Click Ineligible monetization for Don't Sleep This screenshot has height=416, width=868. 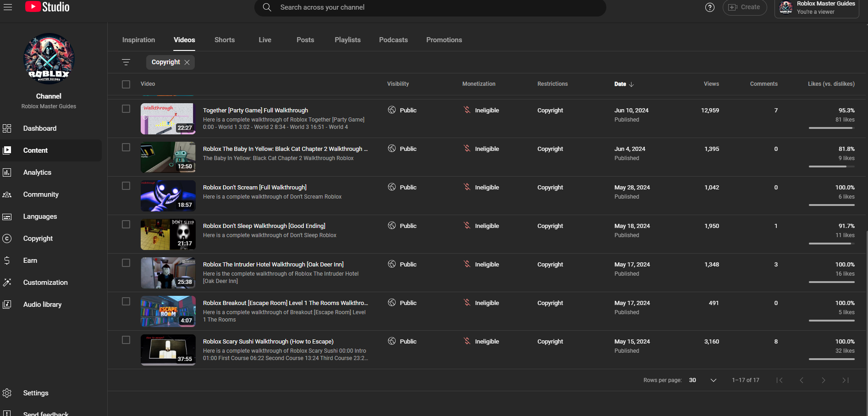tap(481, 226)
